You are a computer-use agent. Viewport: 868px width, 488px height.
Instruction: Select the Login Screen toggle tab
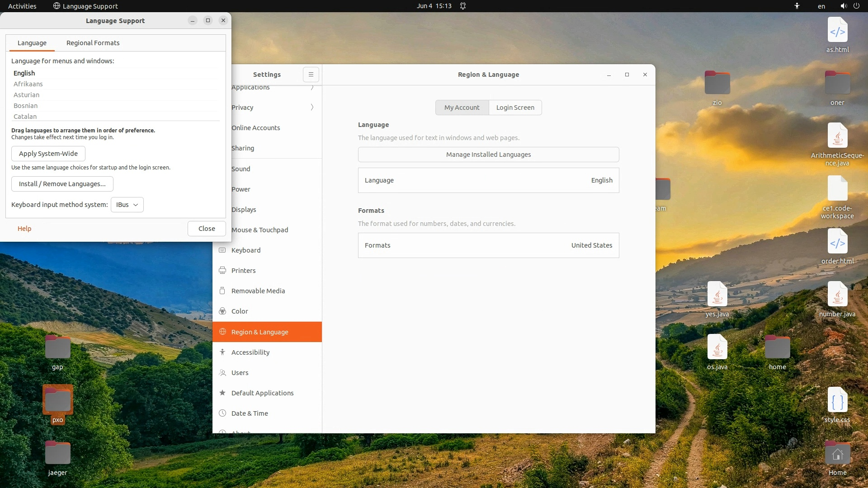pos(515,108)
